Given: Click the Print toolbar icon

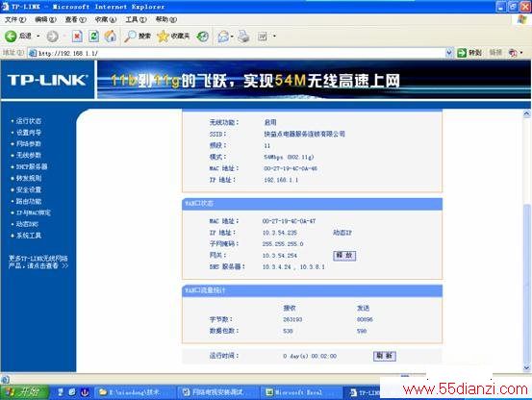Looking at the screenshot, I should pyautogui.click(x=243, y=37).
